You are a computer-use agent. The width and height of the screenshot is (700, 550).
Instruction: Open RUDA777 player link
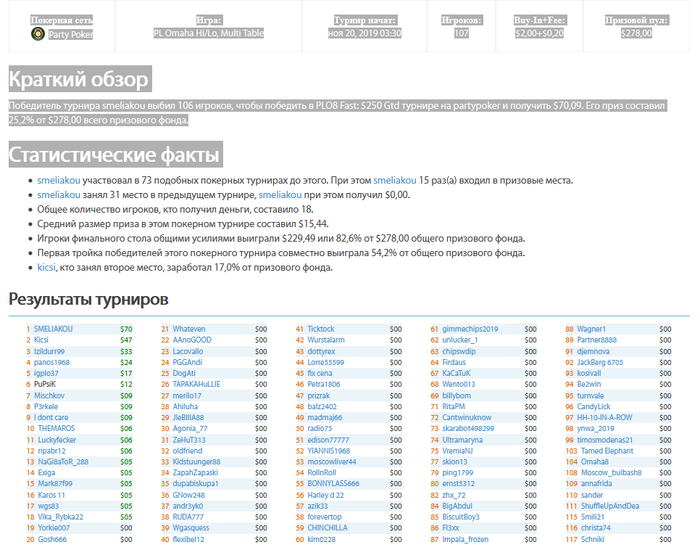tap(188, 517)
